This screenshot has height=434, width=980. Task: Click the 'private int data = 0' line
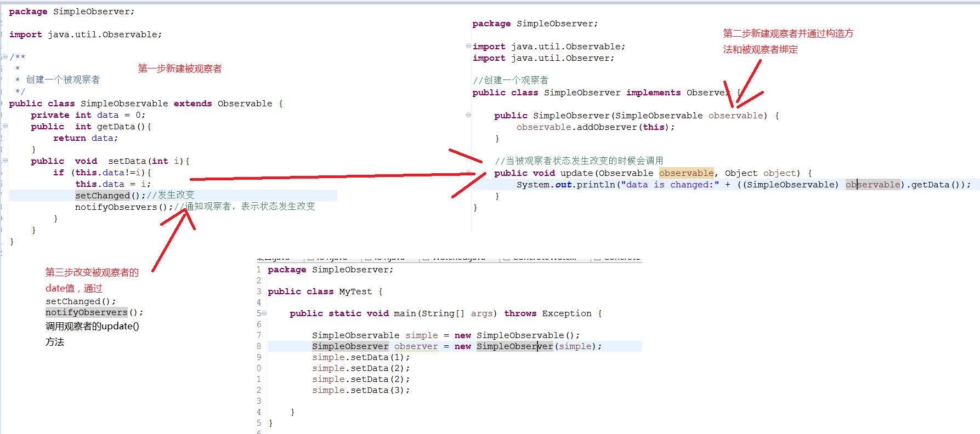tap(88, 115)
